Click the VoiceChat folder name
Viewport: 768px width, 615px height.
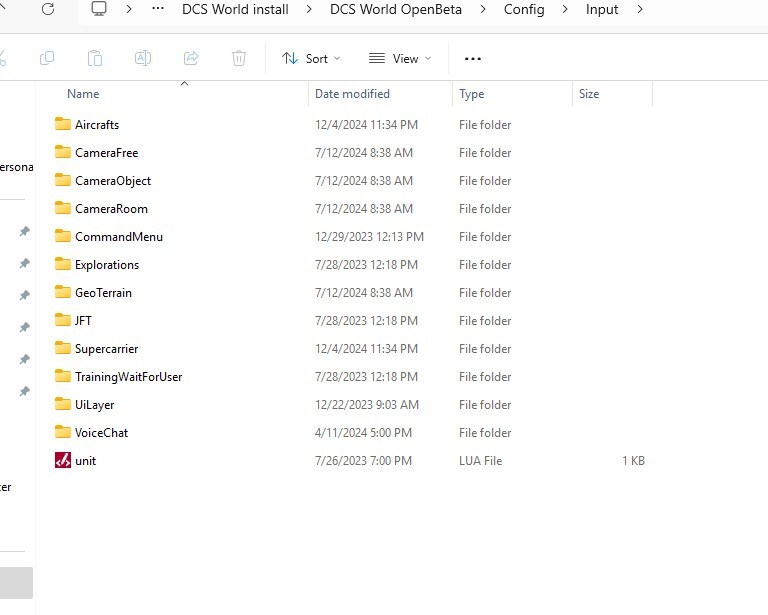pos(101,432)
